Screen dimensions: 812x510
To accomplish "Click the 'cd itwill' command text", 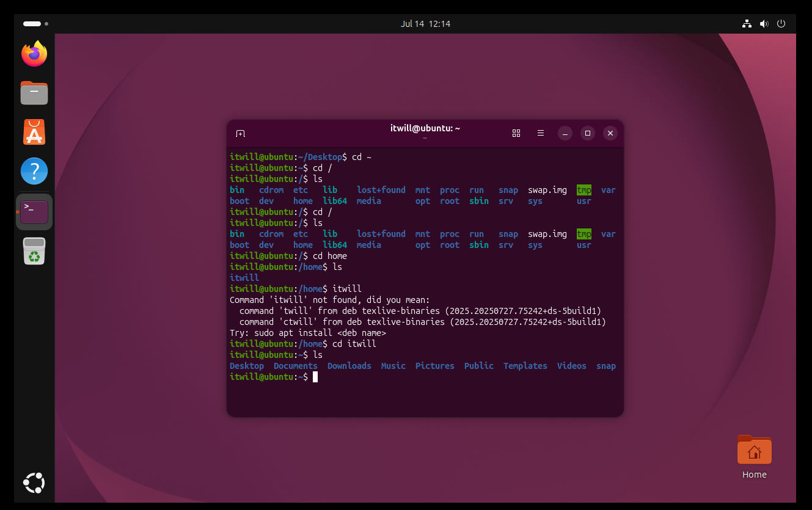I will [x=354, y=344].
